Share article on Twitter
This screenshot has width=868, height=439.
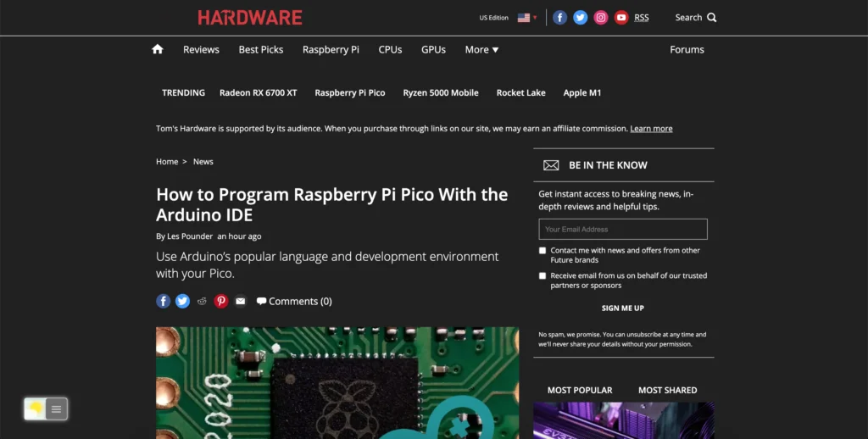click(183, 301)
